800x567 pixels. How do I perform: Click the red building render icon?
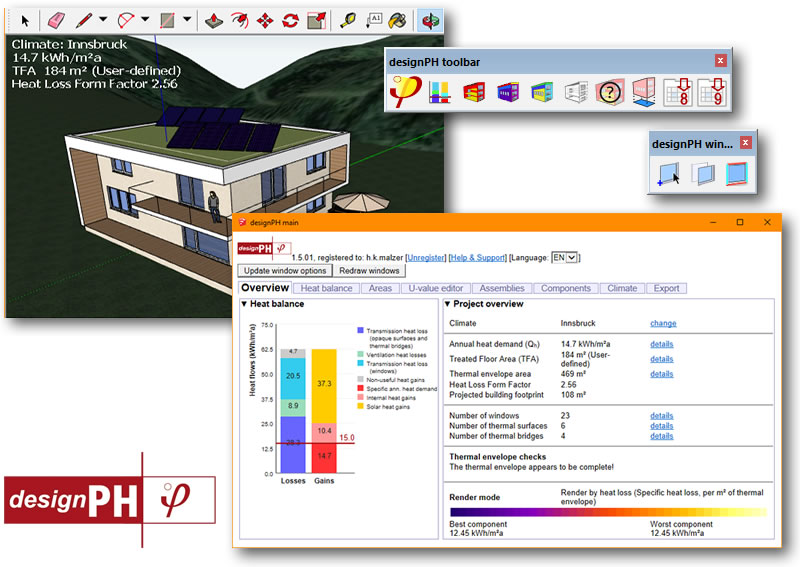(x=474, y=92)
